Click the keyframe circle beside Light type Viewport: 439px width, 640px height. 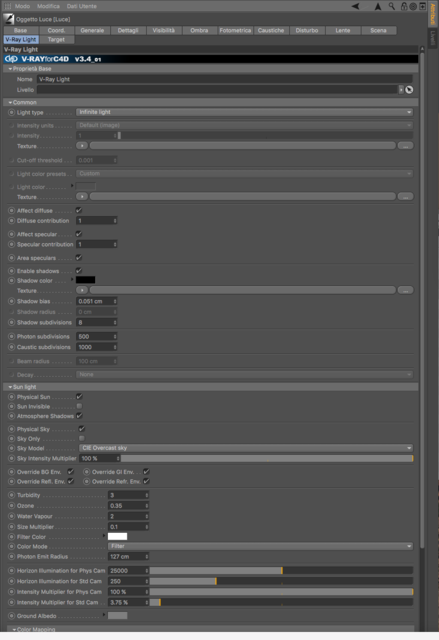tap(11, 112)
